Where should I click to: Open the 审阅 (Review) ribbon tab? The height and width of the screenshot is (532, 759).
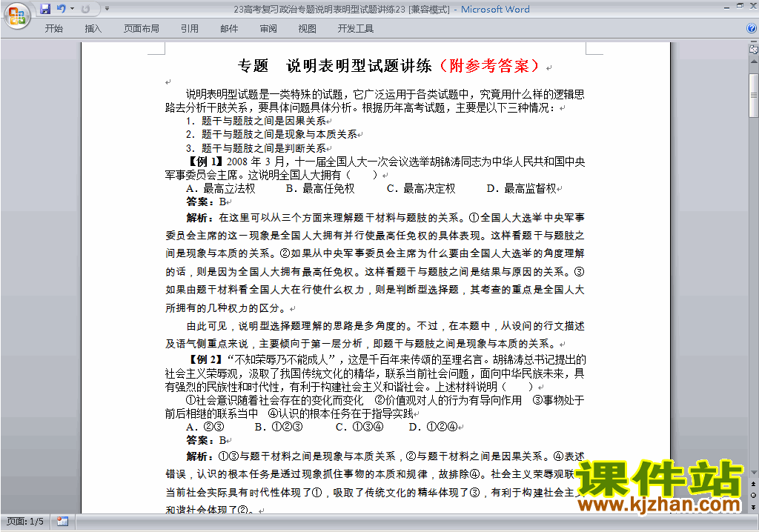pos(268,29)
